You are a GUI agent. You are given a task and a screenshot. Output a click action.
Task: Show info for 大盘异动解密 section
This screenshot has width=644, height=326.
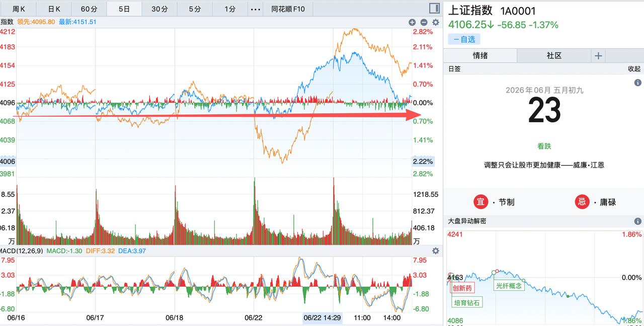click(x=637, y=221)
